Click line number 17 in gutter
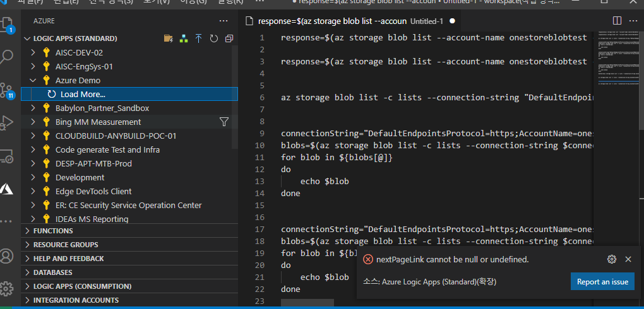 (x=259, y=229)
